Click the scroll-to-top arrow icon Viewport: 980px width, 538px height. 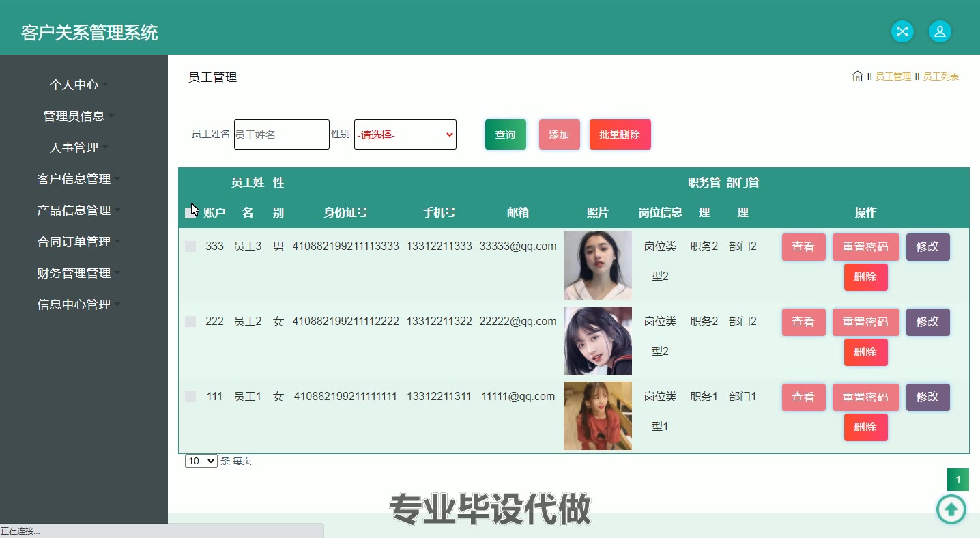click(x=951, y=509)
